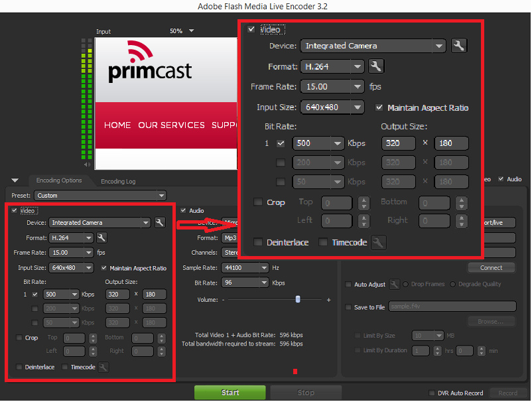Switch to the Encoding Options tab
532x402 pixels.
(x=59, y=180)
